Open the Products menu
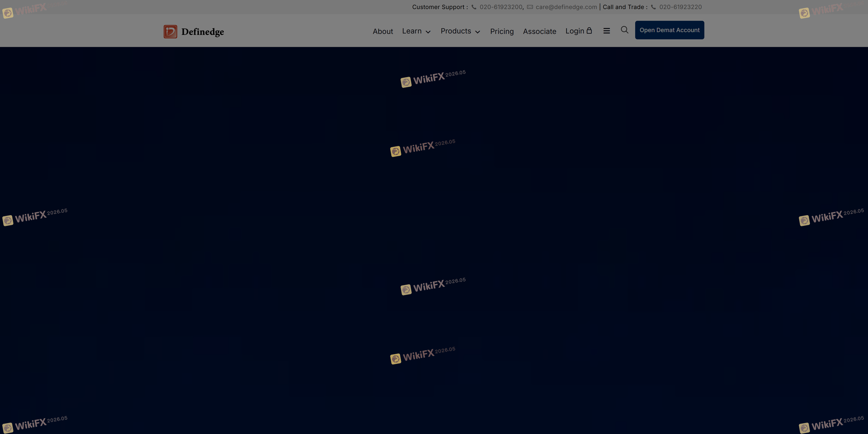This screenshot has width=868, height=434. coord(456,31)
